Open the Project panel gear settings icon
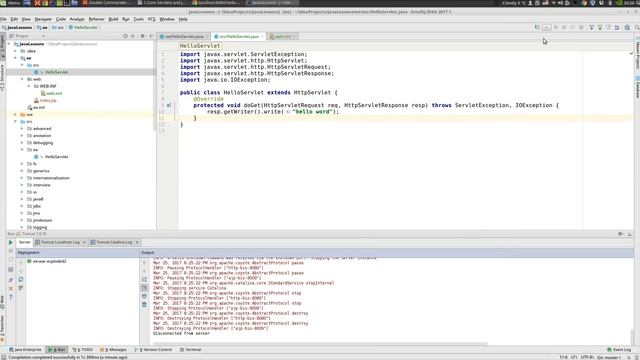The height and width of the screenshot is (360, 640). click(x=142, y=36)
